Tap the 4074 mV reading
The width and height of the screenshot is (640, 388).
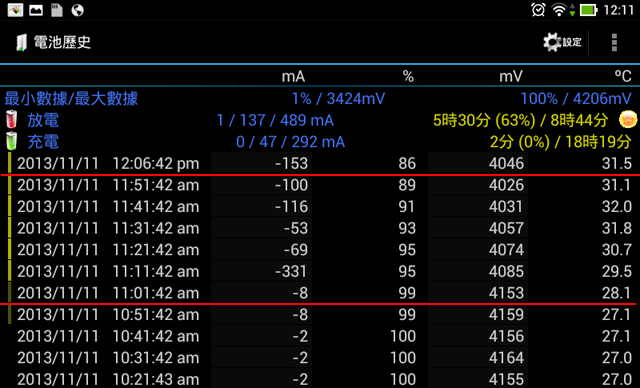pos(506,250)
